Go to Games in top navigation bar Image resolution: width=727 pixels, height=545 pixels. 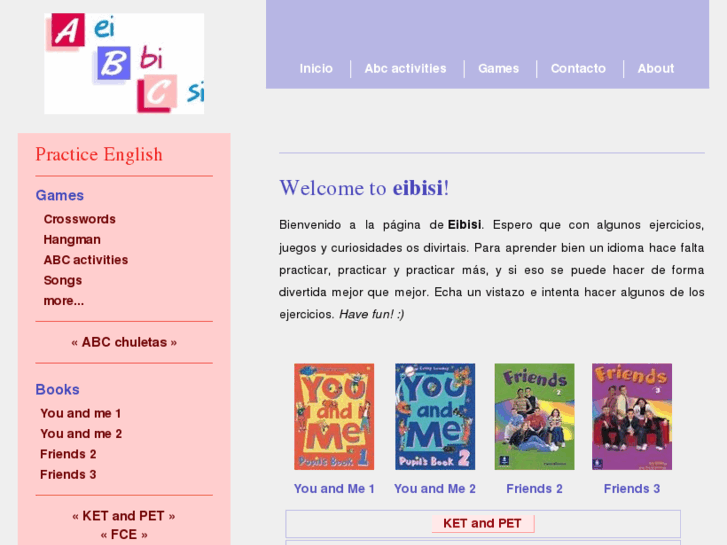click(x=498, y=69)
